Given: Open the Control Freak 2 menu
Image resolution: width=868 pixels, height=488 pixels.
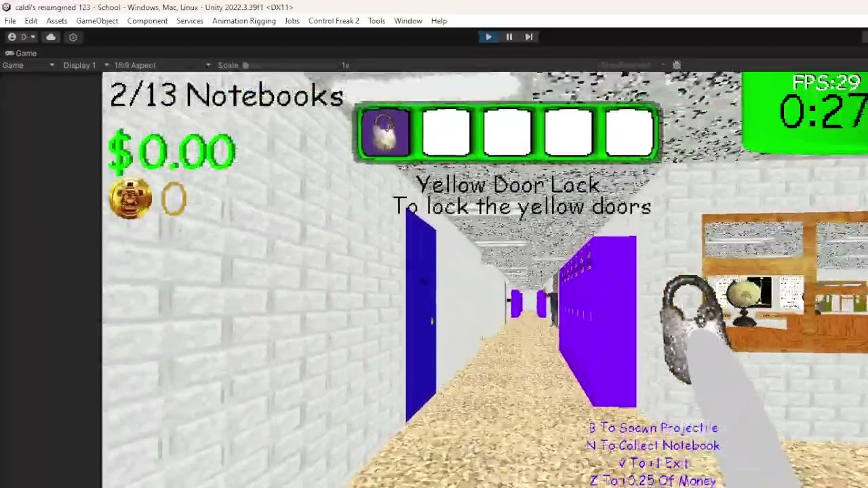Looking at the screenshot, I should pos(334,21).
